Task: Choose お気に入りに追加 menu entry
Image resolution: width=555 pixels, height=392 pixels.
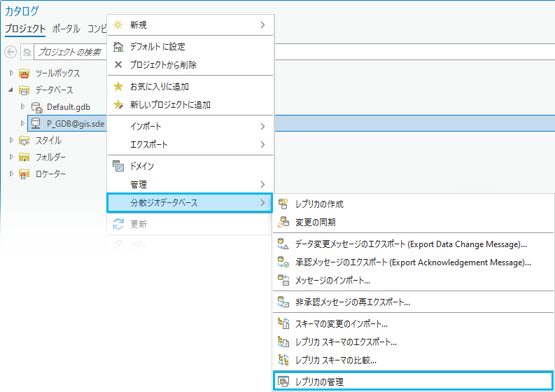Action: point(190,86)
